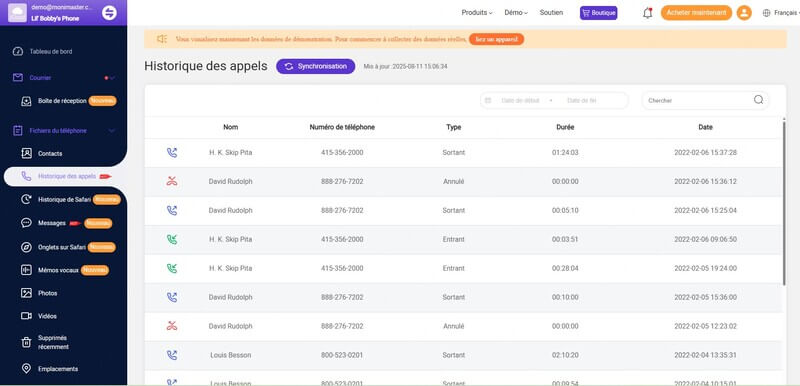Open the Vidéos camera icon

tap(26, 316)
